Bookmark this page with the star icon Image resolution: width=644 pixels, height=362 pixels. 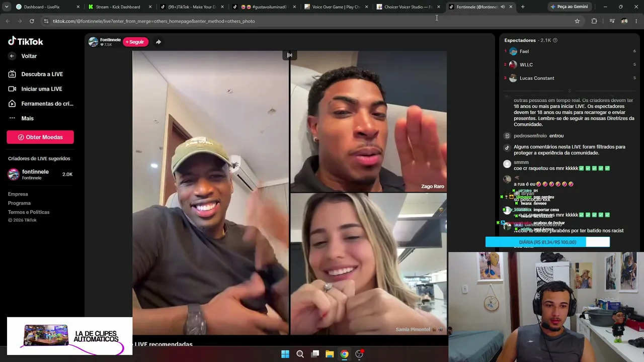[x=577, y=21]
